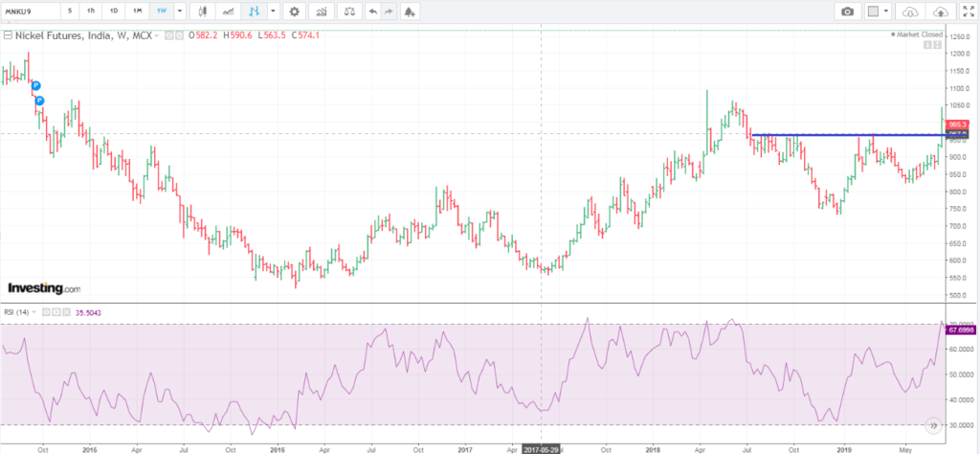The height and width of the screenshot is (454, 980).
Task: Click the 1250.0 price axis label
Action: click(x=961, y=37)
